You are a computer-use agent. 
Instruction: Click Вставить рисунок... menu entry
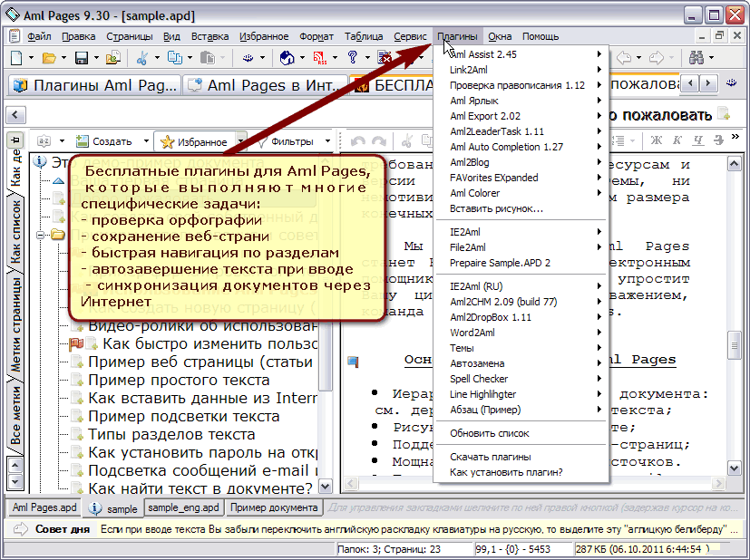(521, 208)
